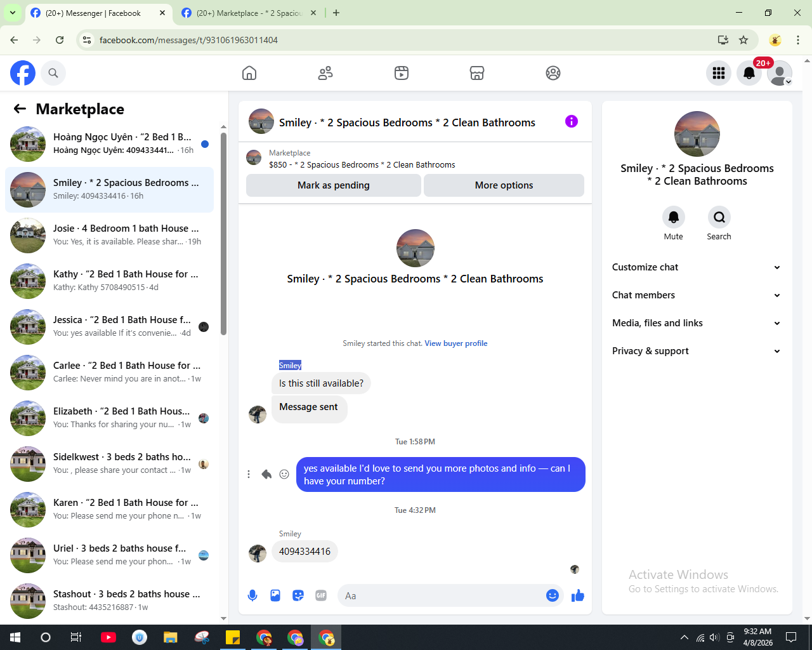The image size is (812, 650).
Task: Click the conversation list scrollbar
Action: (223, 234)
